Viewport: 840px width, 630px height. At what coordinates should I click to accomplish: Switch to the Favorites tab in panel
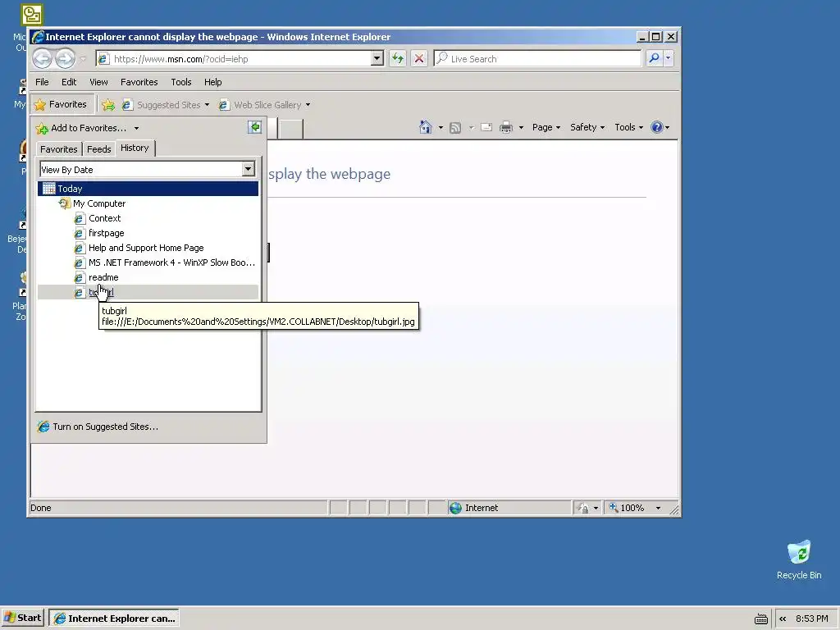(59, 149)
